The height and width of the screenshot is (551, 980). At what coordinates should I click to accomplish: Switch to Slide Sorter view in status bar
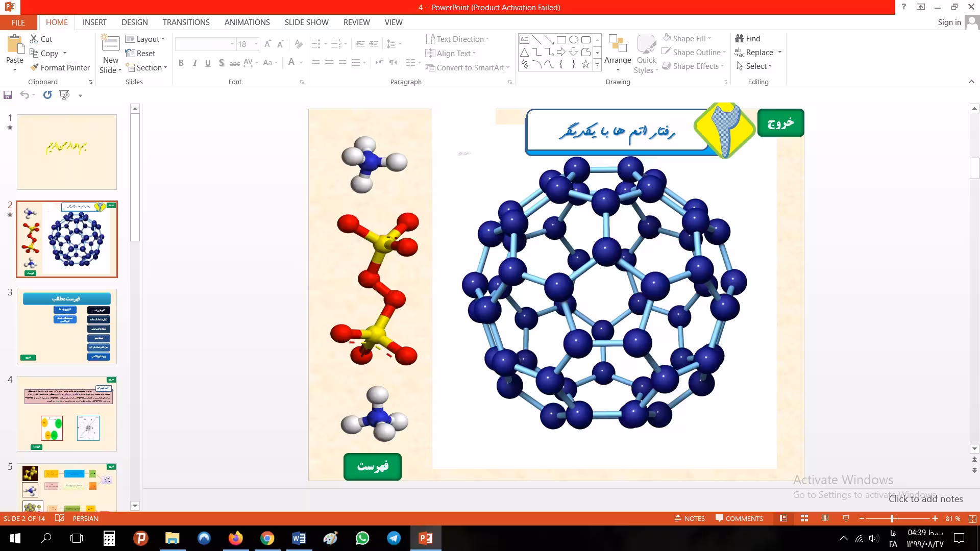(x=804, y=518)
